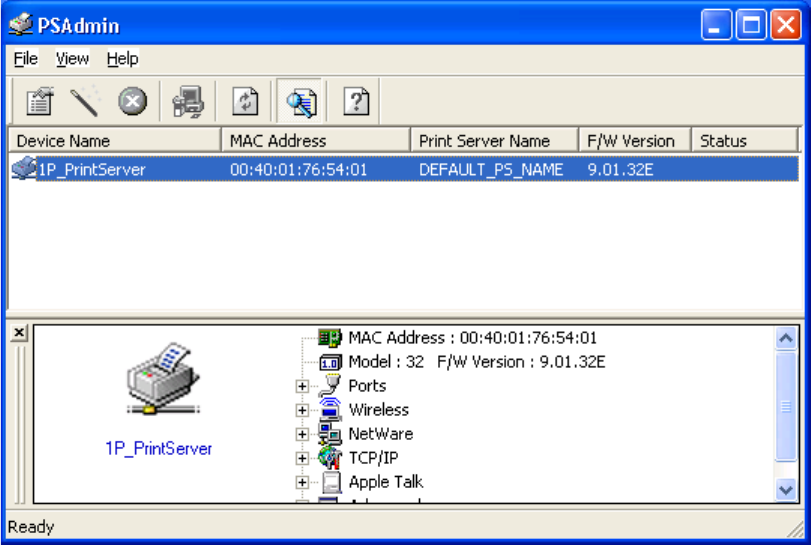
Task: Expand the Wireless tree node
Action: point(302,410)
